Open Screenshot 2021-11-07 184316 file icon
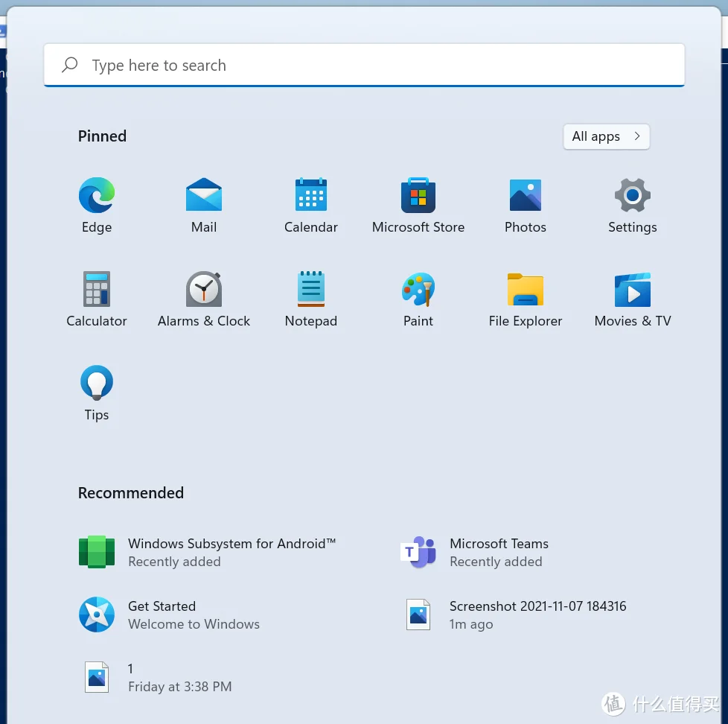The image size is (728, 724). point(418,615)
